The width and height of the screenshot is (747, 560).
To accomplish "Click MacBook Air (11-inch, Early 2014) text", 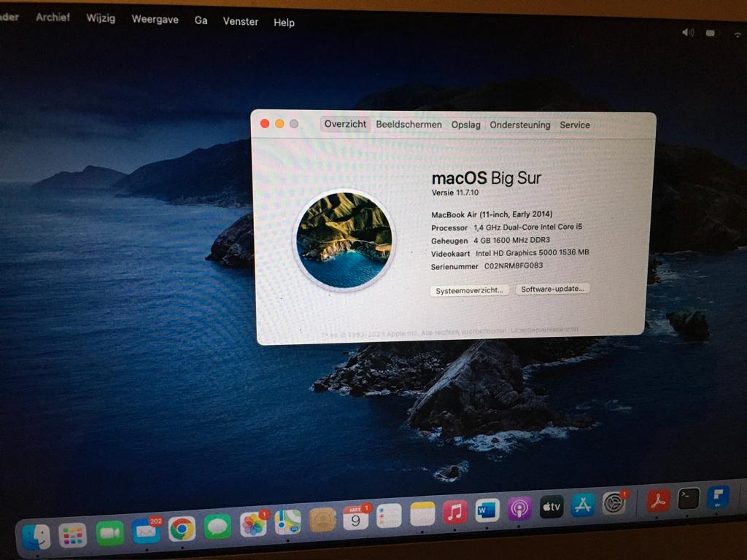I will coord(492,214).
